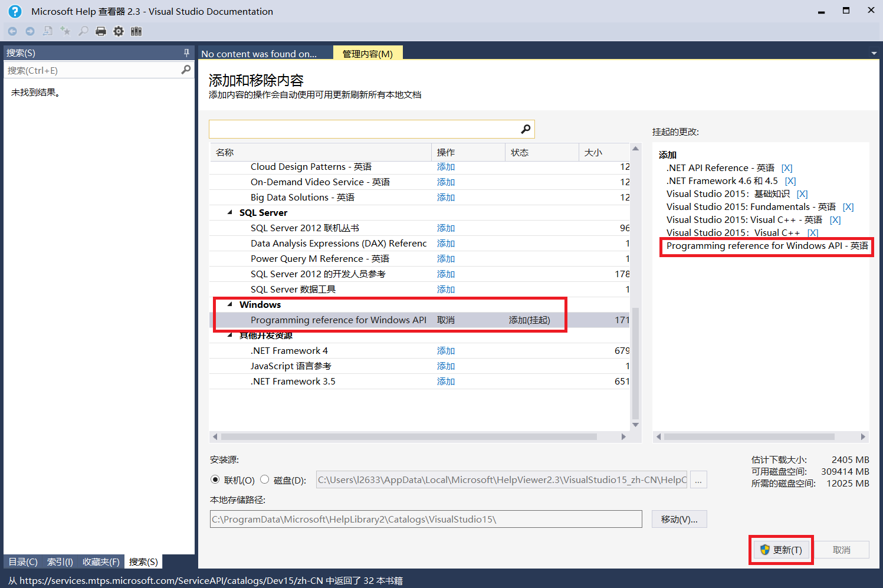
Task: Collapse the Windows group
Action: coord(230,304)
